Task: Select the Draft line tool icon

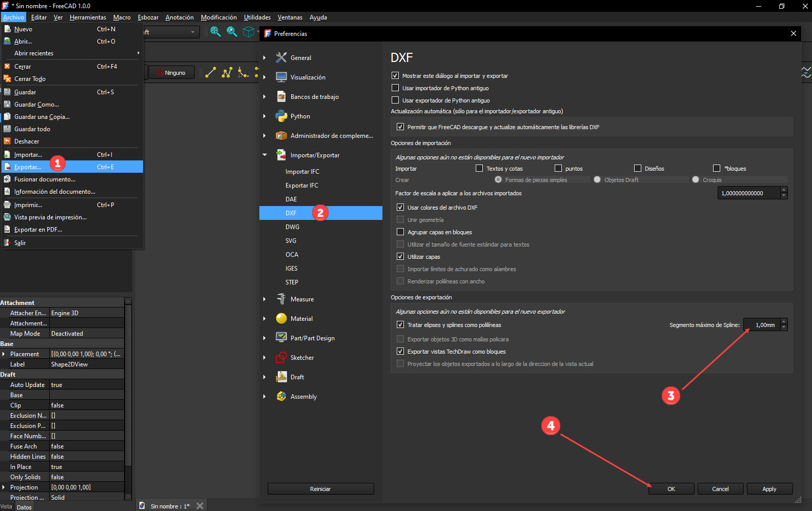Action: (x=211, y=72)
